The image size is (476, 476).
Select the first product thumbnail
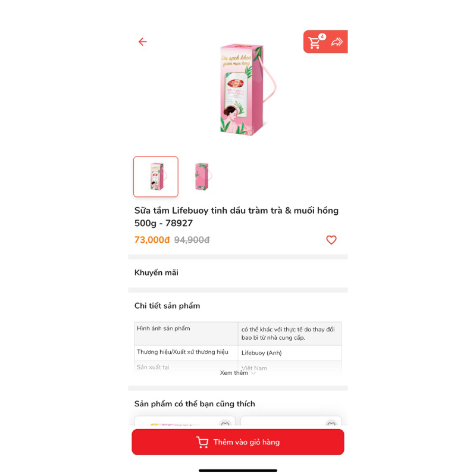[x=156, y=176]
